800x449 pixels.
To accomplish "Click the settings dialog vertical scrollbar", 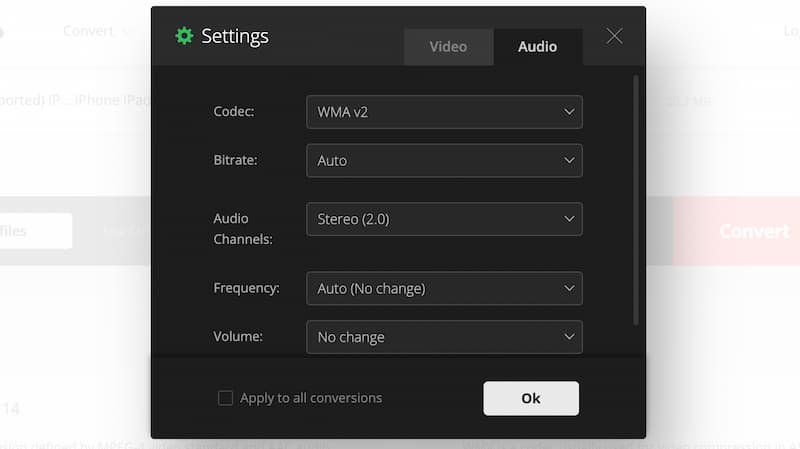I will pos(636,200).
